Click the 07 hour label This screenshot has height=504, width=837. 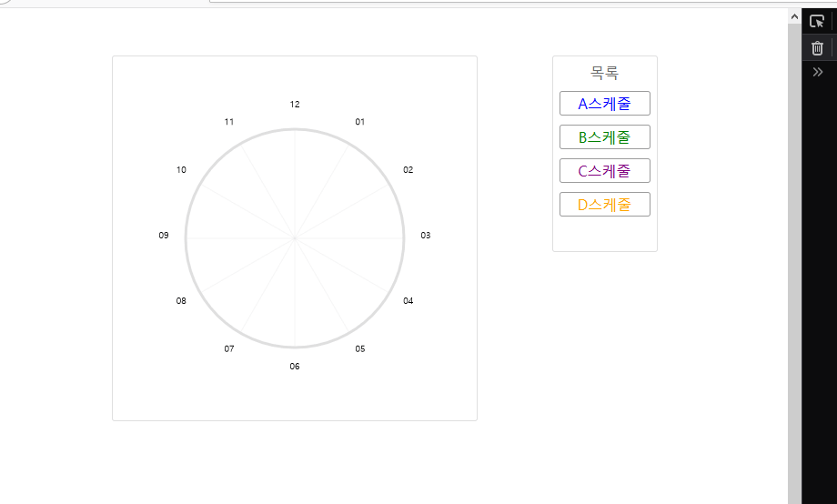click(x=229, y=348)
